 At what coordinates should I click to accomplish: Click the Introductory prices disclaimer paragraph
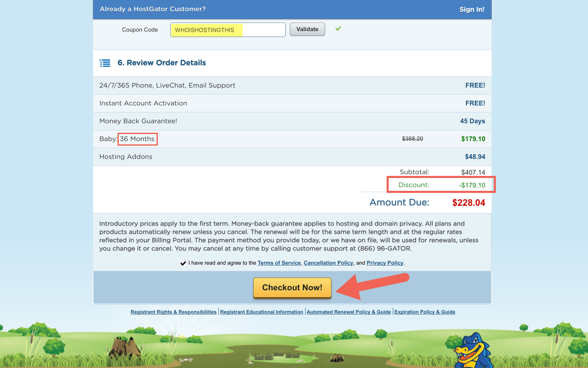pos(289,236)
